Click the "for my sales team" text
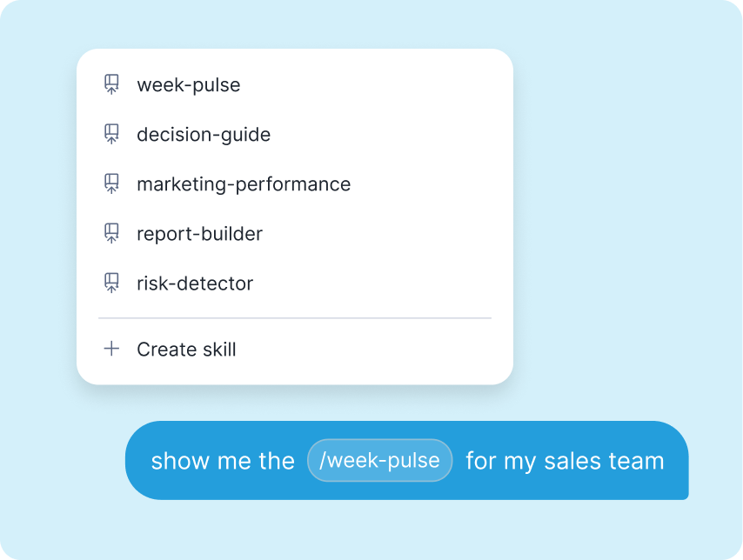 click(x=565, y=461)
